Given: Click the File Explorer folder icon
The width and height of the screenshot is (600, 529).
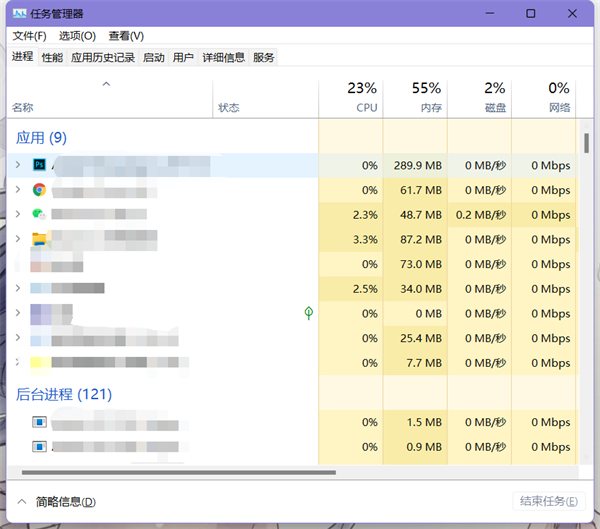Looking at the screenshot, I should point(39,239).
